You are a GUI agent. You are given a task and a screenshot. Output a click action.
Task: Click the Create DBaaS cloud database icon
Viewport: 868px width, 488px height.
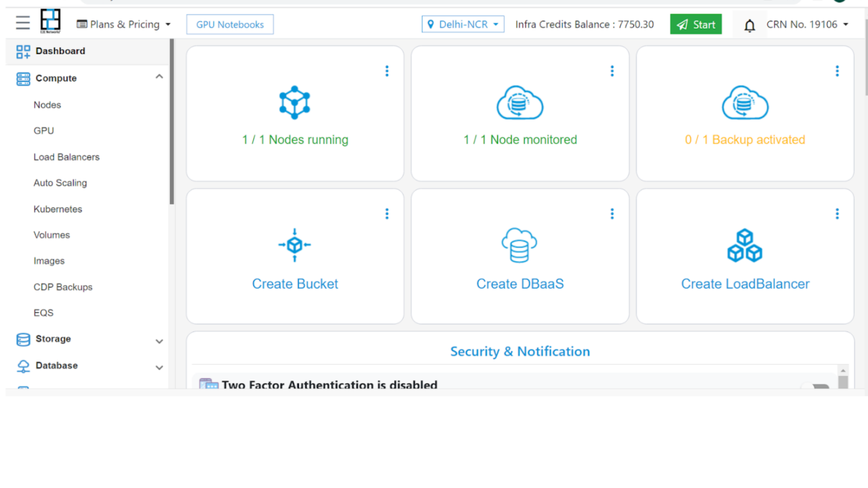pyautogui.click(x=520, y=245)
